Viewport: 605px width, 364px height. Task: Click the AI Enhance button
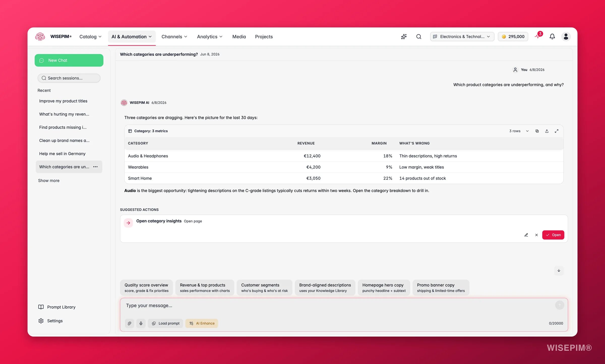pyautogui.click(x=202, y=323)
